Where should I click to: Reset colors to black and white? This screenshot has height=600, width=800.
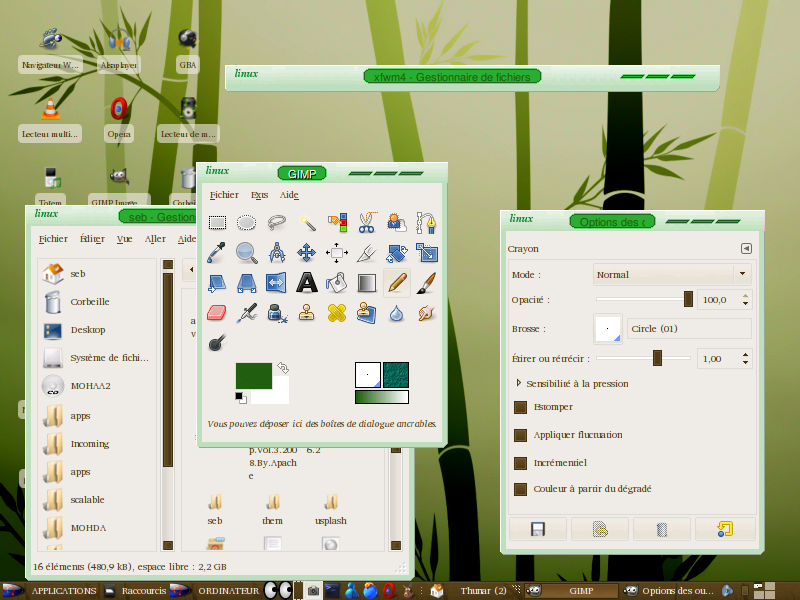pos(241,397)
